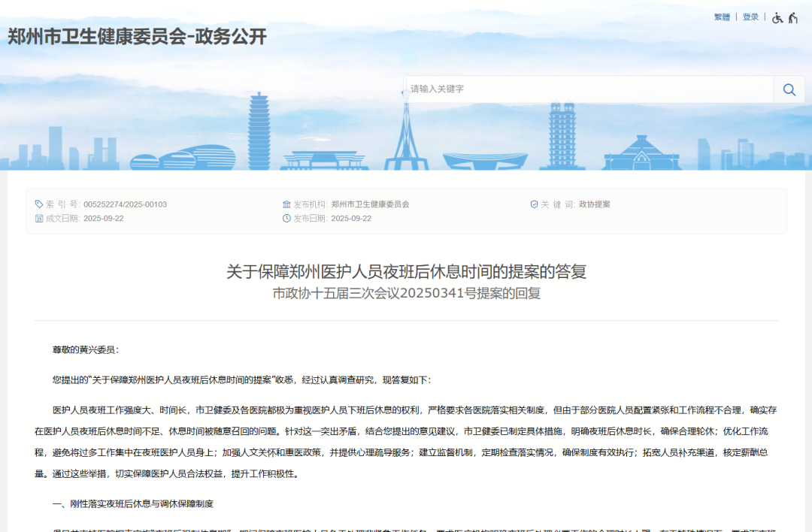Click heading 一、刚性落实夜班后休息与调休保障制度

[133, 504]
